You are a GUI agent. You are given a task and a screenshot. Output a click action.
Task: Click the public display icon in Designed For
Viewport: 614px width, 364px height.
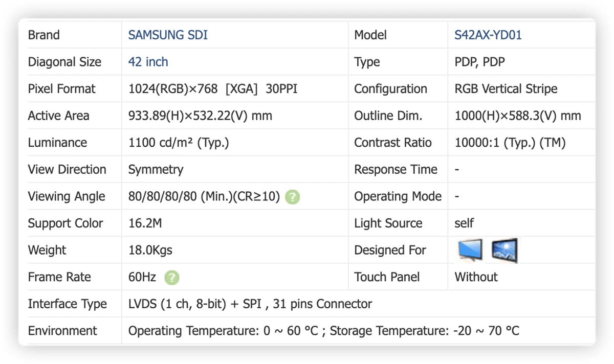click(505, 250)
